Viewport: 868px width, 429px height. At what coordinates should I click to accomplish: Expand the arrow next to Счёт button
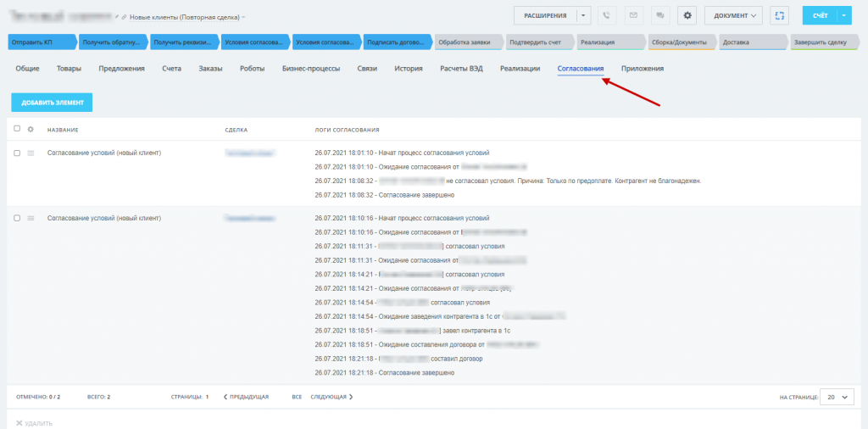click(x=845, y=15)
